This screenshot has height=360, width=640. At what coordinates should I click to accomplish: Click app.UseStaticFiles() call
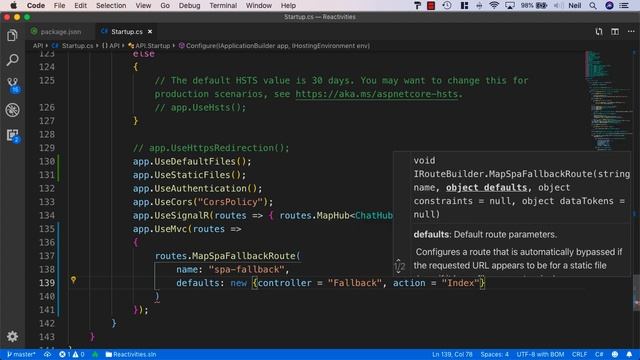(189, 175)
